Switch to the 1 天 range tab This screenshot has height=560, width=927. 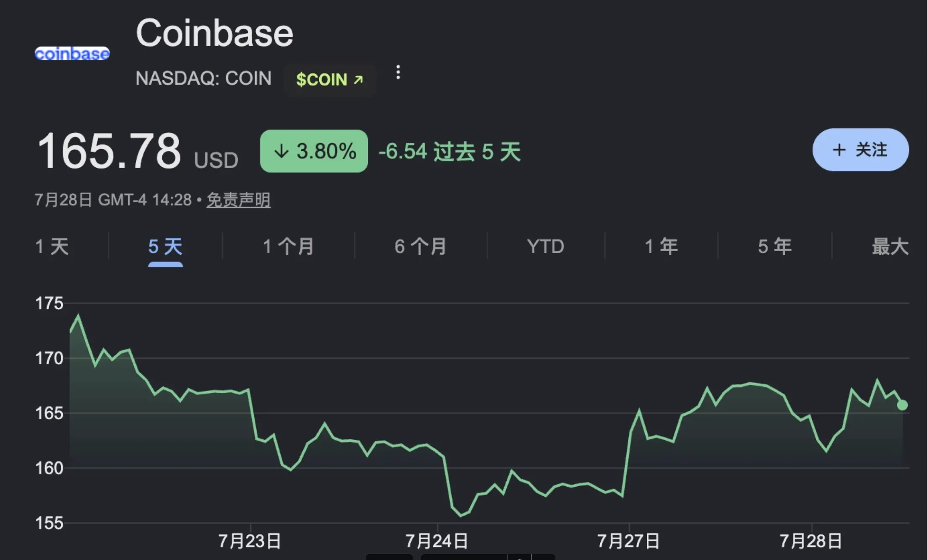52,246
